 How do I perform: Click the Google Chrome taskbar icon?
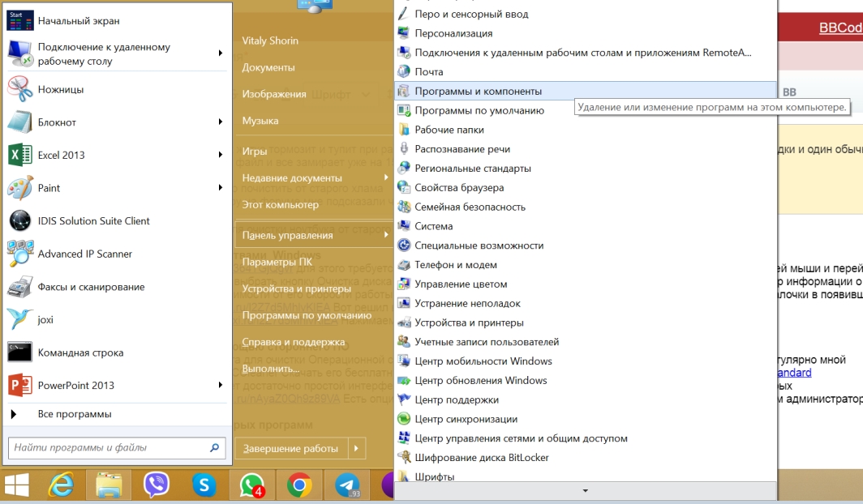click(299, 485)
